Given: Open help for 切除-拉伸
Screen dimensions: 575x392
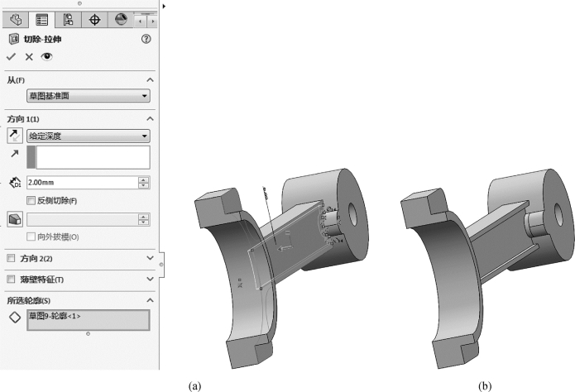Looking at the screenshot, I should pyautogui.click(x=146, y=39).
